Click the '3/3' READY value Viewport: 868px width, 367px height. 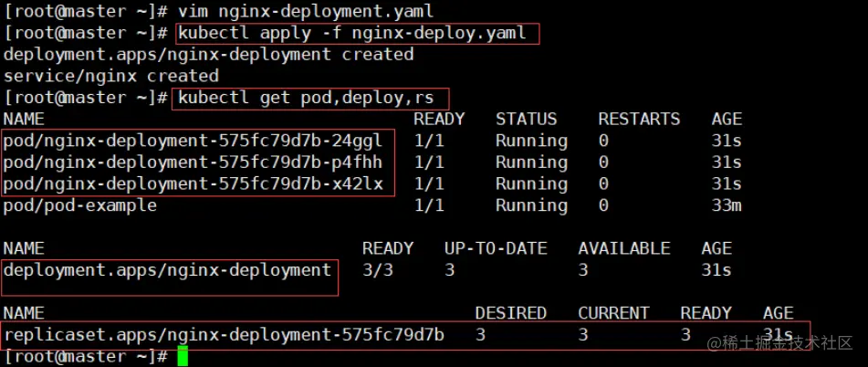click(x=378, y=270)
